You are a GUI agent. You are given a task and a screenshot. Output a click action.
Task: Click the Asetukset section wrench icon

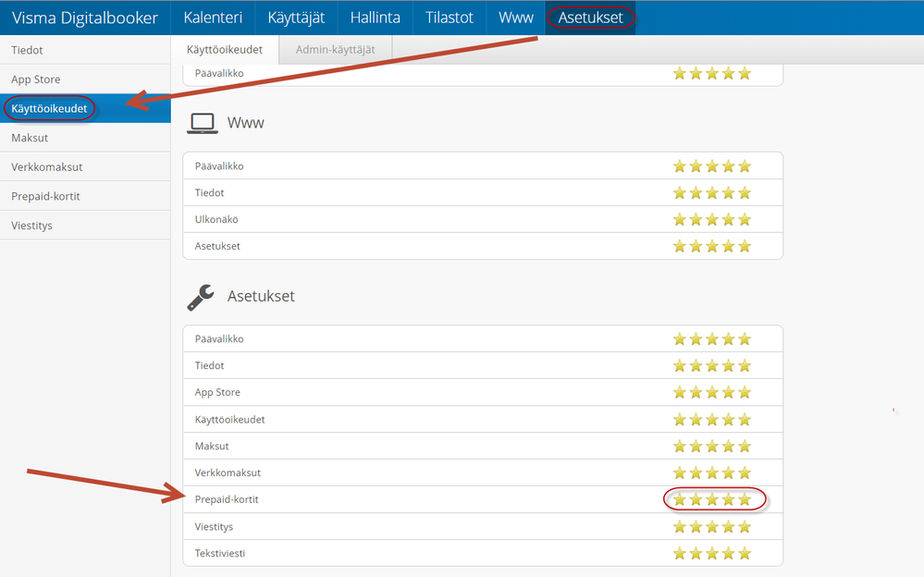coord(201,297)
